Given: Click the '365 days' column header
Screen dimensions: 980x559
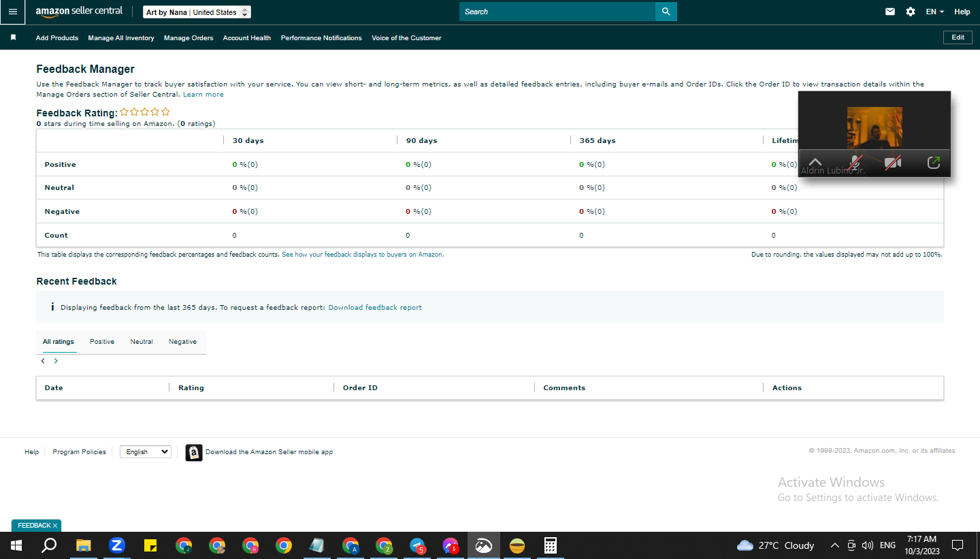Looking at the screenshot, I should pyautogui.click(x=598, y=141).
